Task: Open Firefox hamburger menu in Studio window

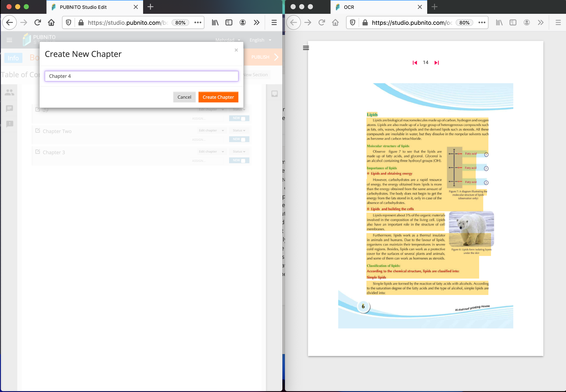Action: click(274, 23)
